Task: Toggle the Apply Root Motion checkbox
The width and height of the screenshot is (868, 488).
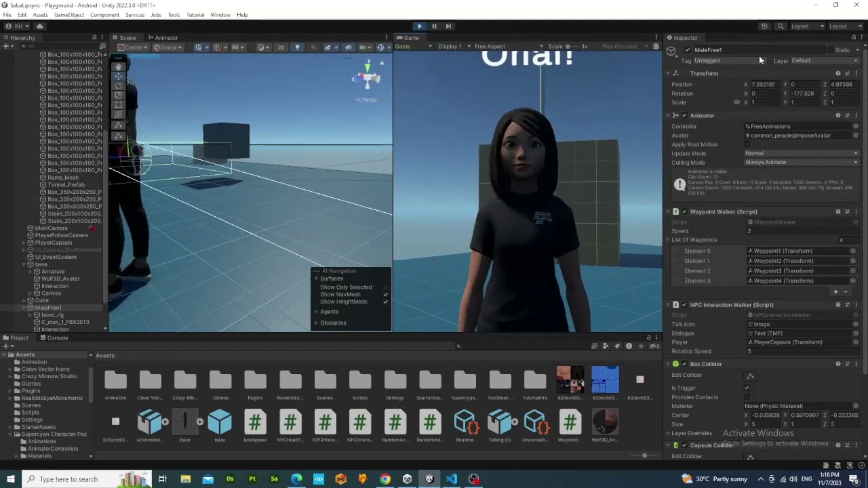Action: click(x=747, y=144)
